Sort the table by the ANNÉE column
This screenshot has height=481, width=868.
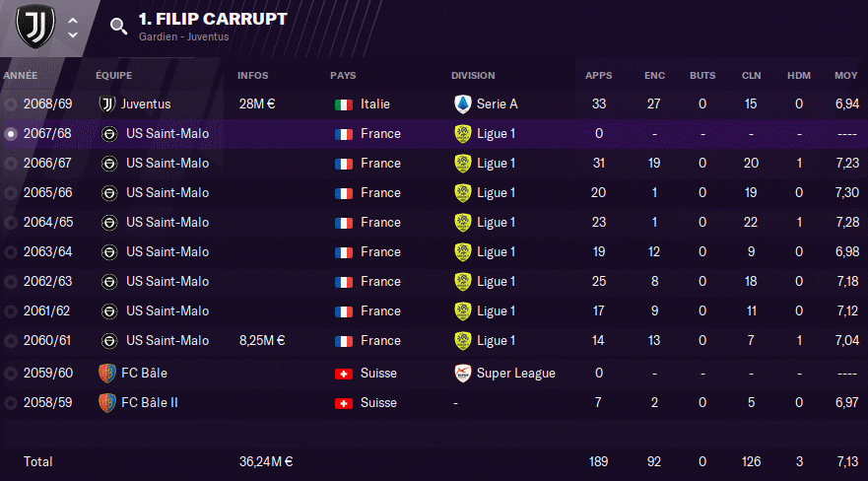click(21, 75)
